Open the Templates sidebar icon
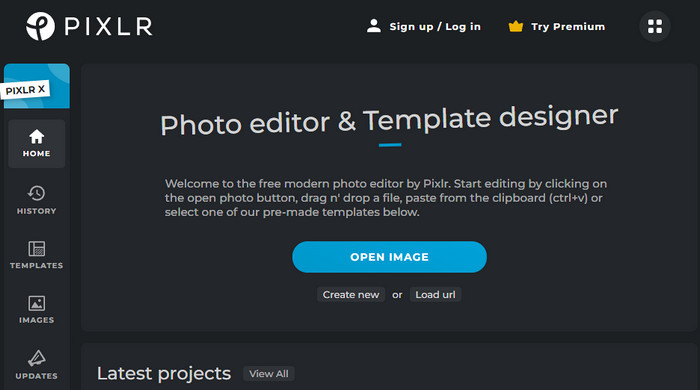 (37, 249)
